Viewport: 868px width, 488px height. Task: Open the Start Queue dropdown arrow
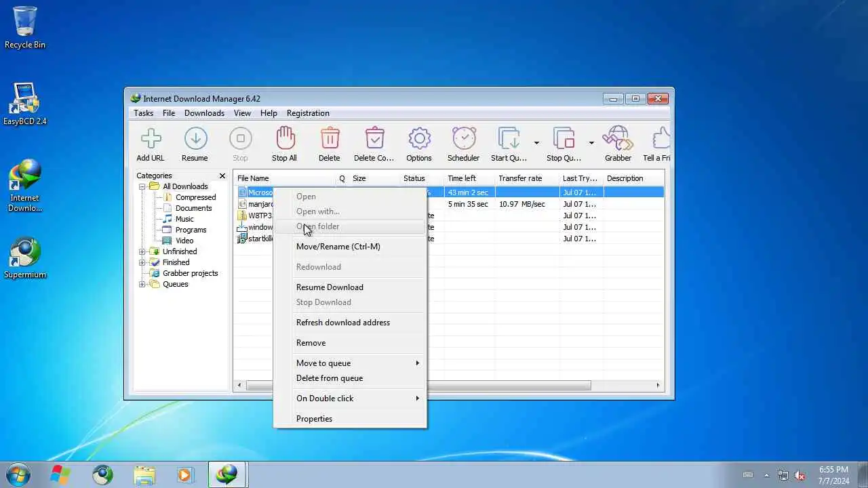point(536,143)
